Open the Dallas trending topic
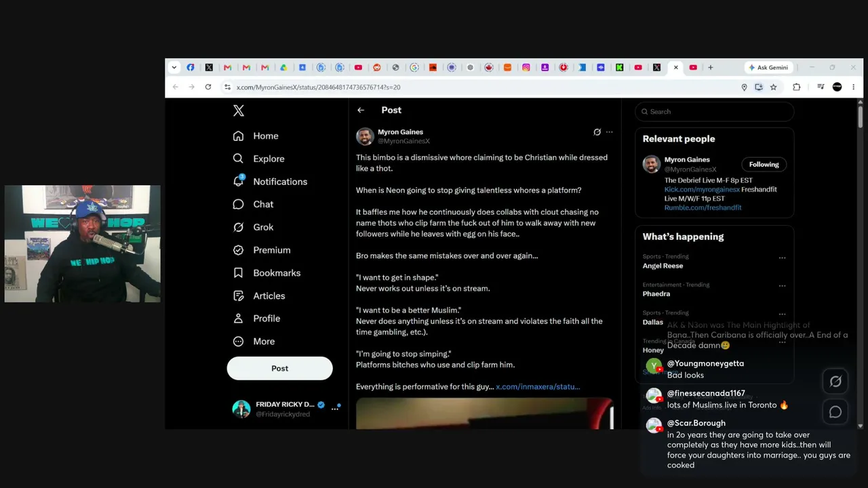The width and height of the screenshot is (868, 488). coord(653,322)
